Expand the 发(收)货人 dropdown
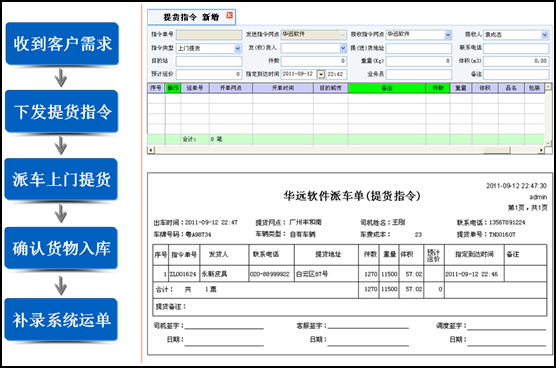The image size is (556, 368). pos(343,48)
